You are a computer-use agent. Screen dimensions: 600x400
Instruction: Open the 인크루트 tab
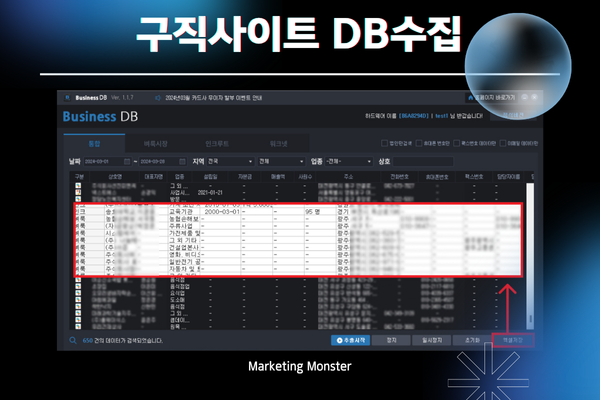tap(217, 144)
